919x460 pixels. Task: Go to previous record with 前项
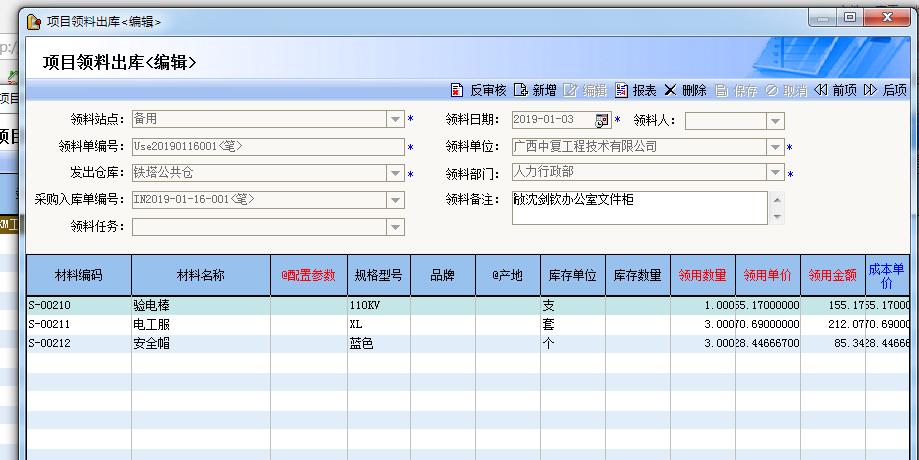tap(821, 90)
